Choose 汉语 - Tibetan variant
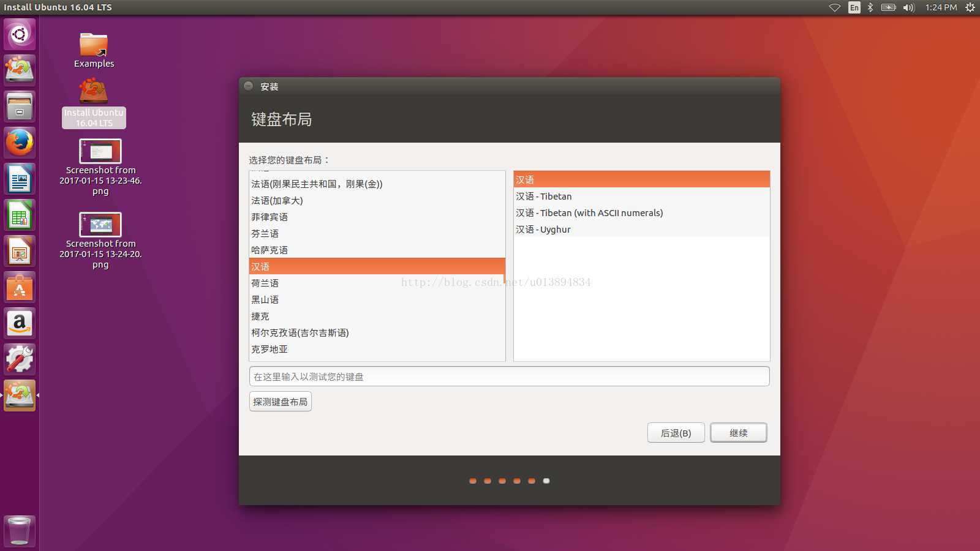Screen dimensions: 980x551 point(642,196)
